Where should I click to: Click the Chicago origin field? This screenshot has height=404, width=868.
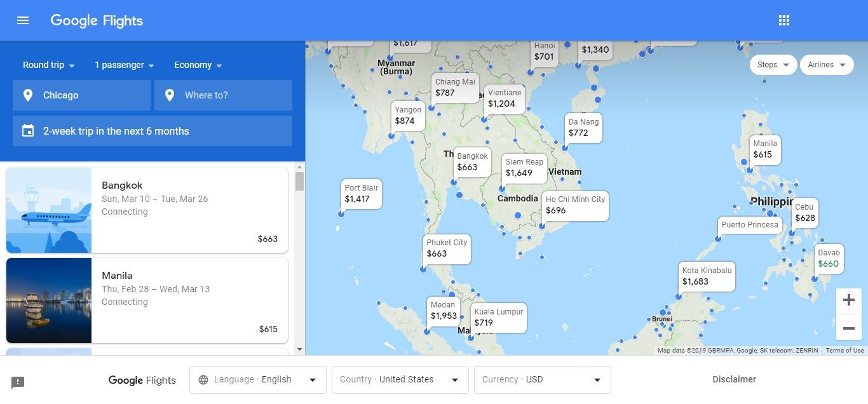coord(81,95)
